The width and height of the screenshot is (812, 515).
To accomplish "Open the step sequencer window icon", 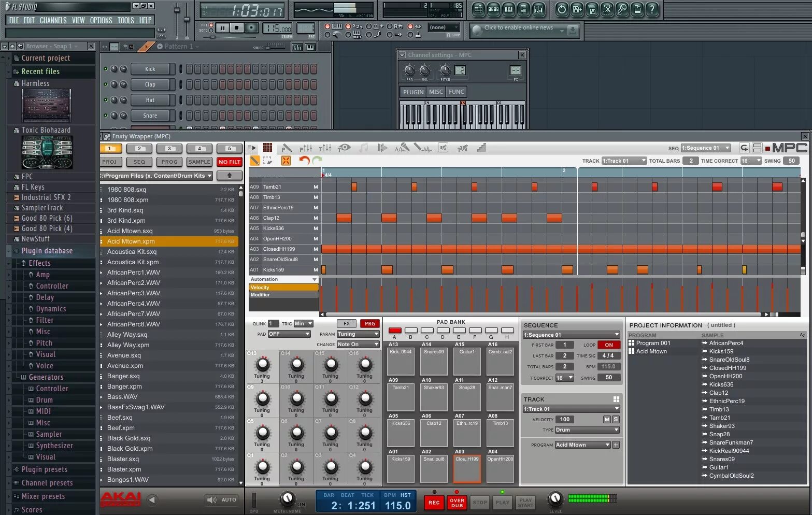I will click(x=493, y=9).
